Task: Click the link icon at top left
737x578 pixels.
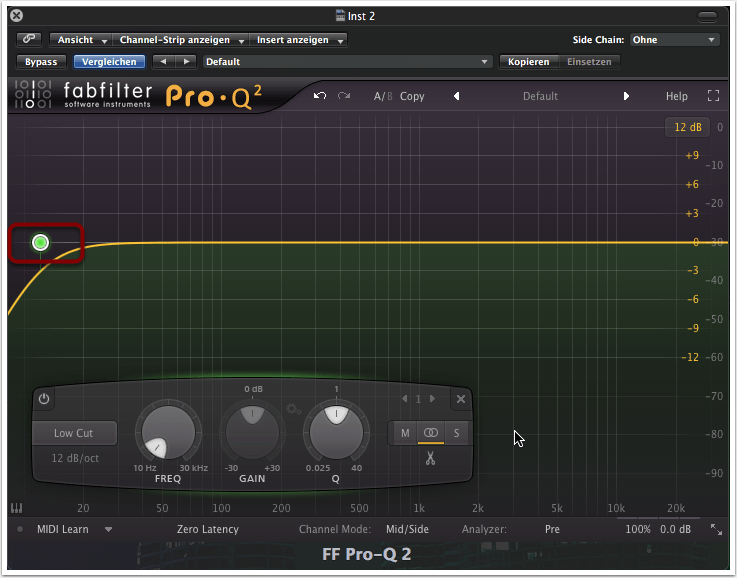Action: 28,40
